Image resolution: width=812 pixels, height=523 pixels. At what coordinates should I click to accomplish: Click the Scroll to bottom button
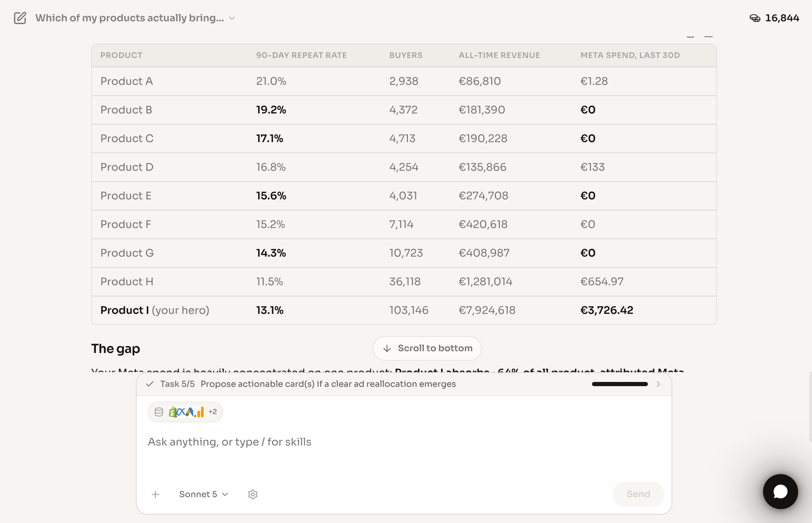click(427, 348)
